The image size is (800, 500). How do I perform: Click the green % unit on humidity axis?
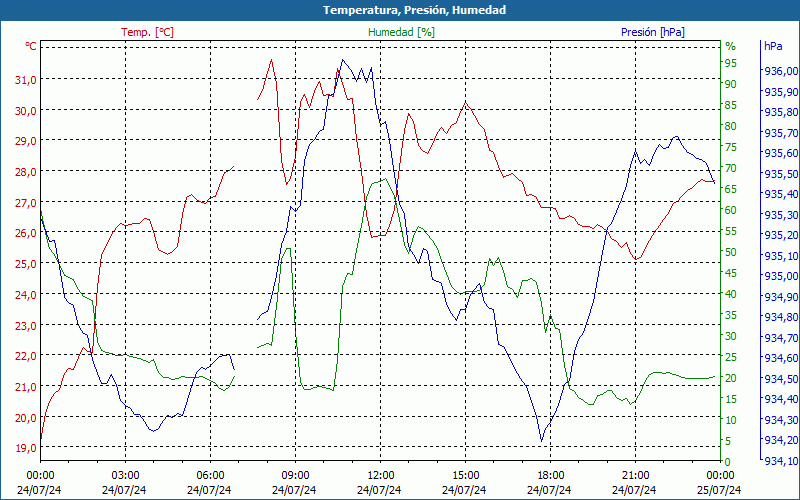[731, 46]
